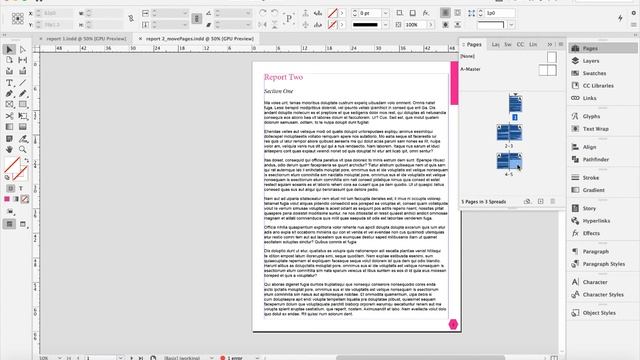Toggle Formatting Affects Text T button
The width and height of the screenshot is (640, 360).
[x=21, y=188]
